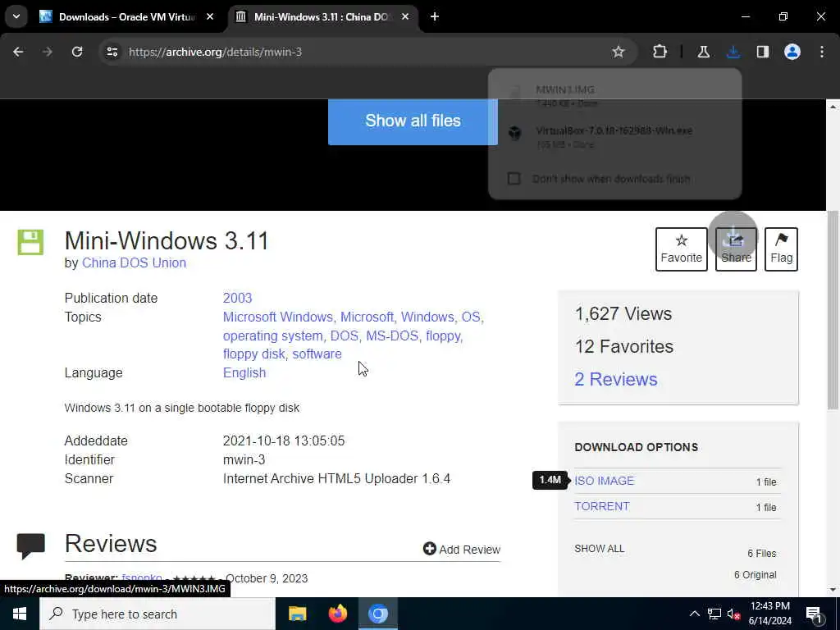
Task: Flag this item
Action: [781, 249]
